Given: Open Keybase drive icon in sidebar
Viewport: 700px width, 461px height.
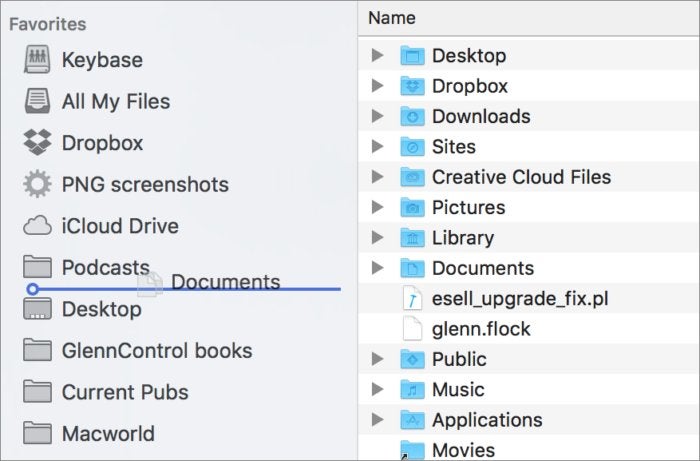Looking at the screenshot, I should (37, 59).
